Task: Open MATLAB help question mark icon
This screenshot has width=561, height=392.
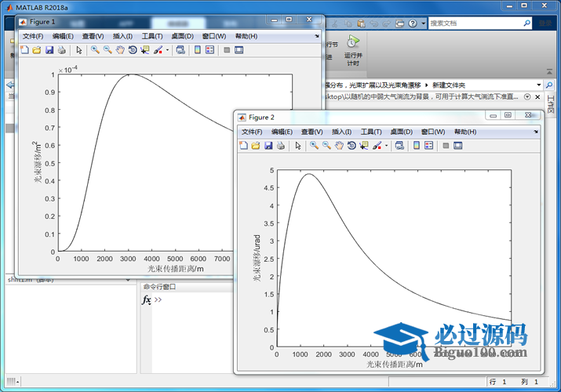Action: [x=413, y=24]
